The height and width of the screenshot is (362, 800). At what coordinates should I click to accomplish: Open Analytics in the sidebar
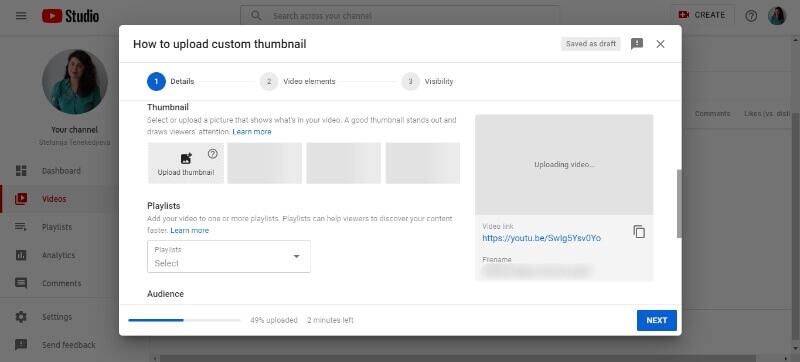coord(60,255)
